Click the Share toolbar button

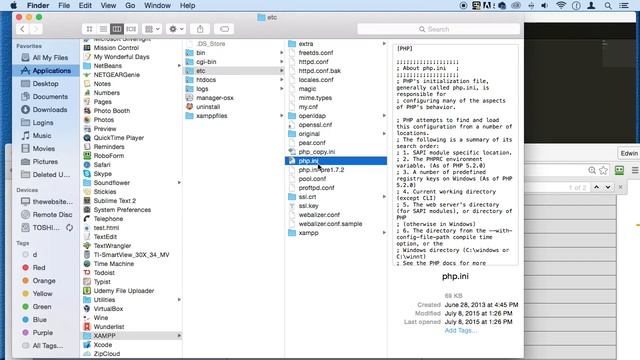[200, 29]
